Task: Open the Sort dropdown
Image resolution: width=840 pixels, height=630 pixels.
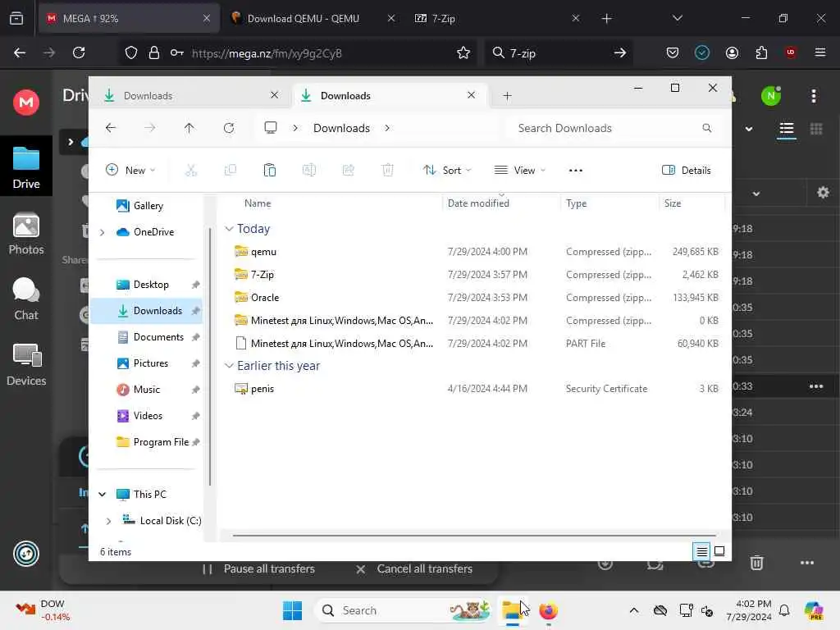Action: pyautogui.click(x=447, y=171)
